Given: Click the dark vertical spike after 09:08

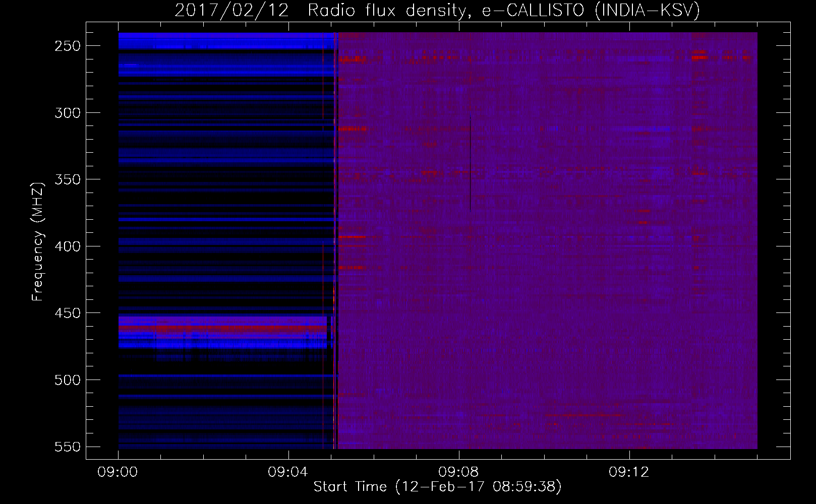Looking at the screenshot, I should pyautogui.click(x=470, y=160).
